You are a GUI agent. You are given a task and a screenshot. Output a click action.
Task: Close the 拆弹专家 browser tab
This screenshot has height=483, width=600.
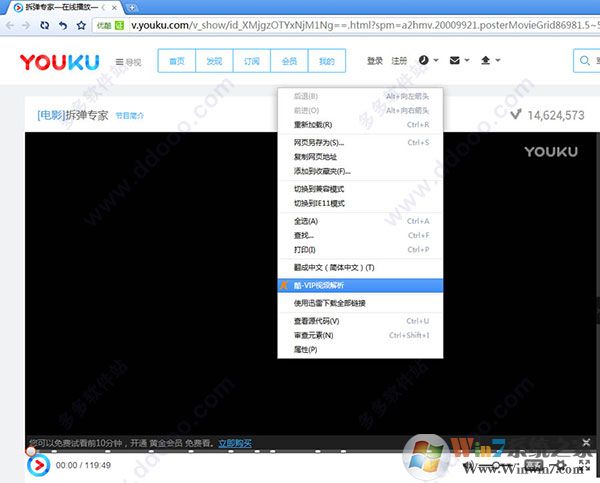point(114,7)
